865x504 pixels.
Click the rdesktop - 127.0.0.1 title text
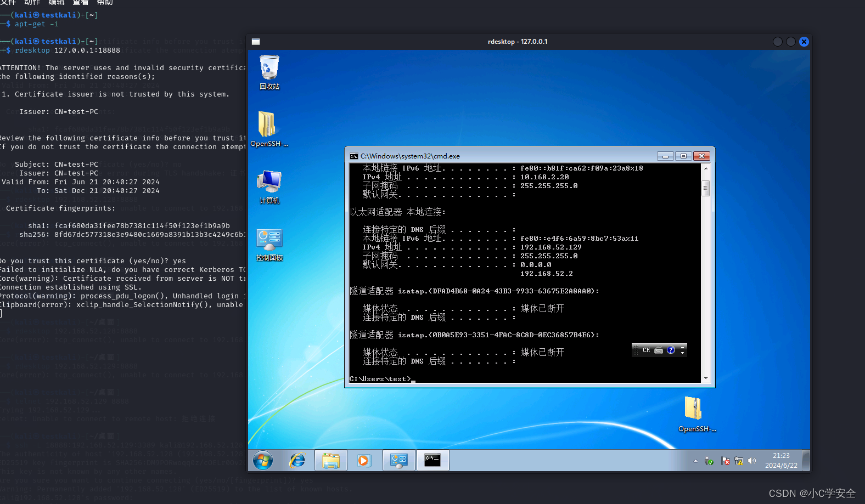(518, 42)
